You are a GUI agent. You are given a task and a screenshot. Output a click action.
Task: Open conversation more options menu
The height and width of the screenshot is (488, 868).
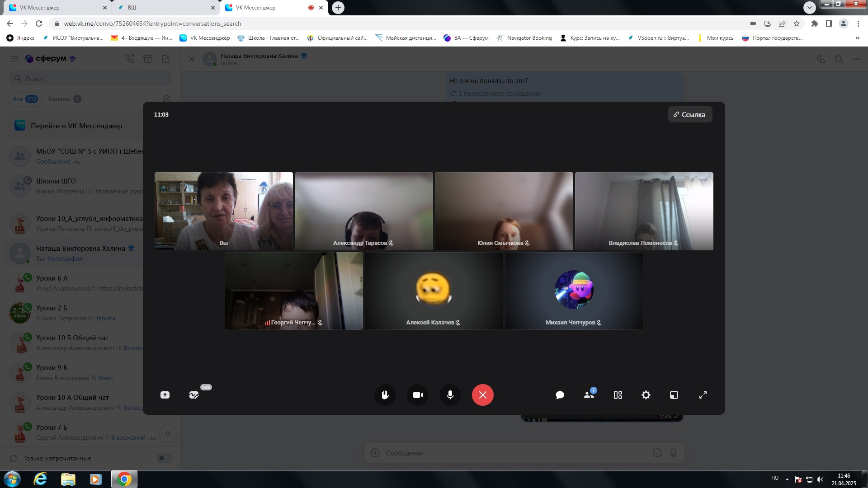click(x=857, y=59)
